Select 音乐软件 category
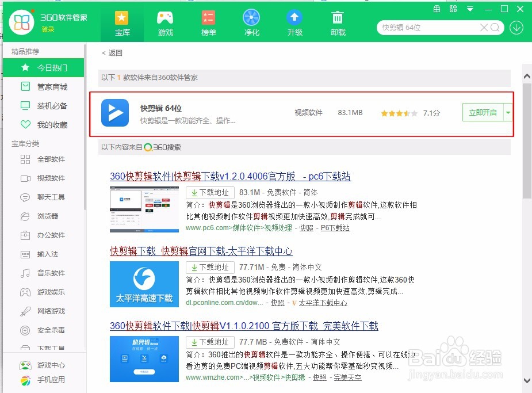The height and width of the screenshot is (393, 532). pyautogui.click(x=44, y=273)
